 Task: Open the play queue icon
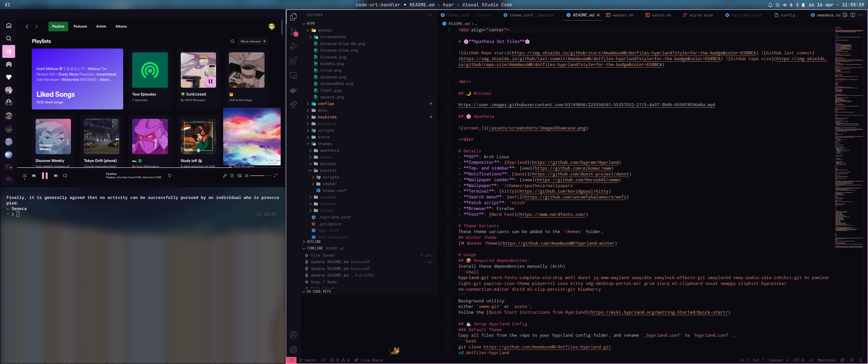point(232,176)
